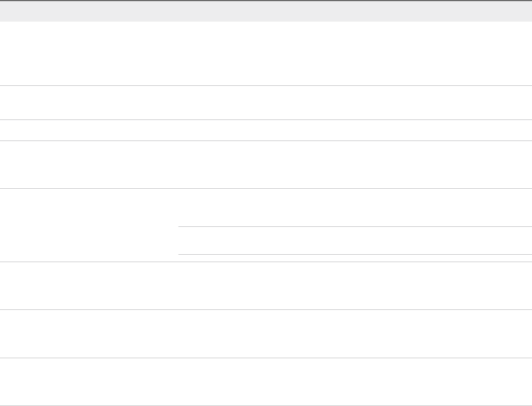The height and width of the screenshot is (406, 532).
Task: Click the divider between the second and third rows
Action: click(266, 119)
